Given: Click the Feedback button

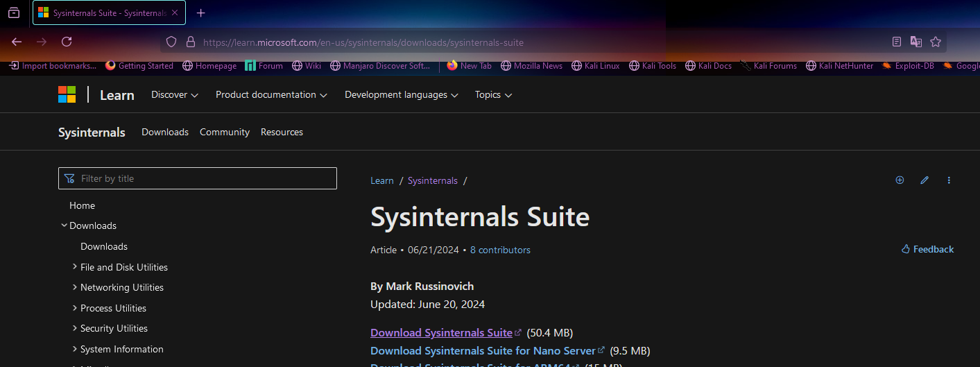Looking at the screenshot, I should [927, 249].
